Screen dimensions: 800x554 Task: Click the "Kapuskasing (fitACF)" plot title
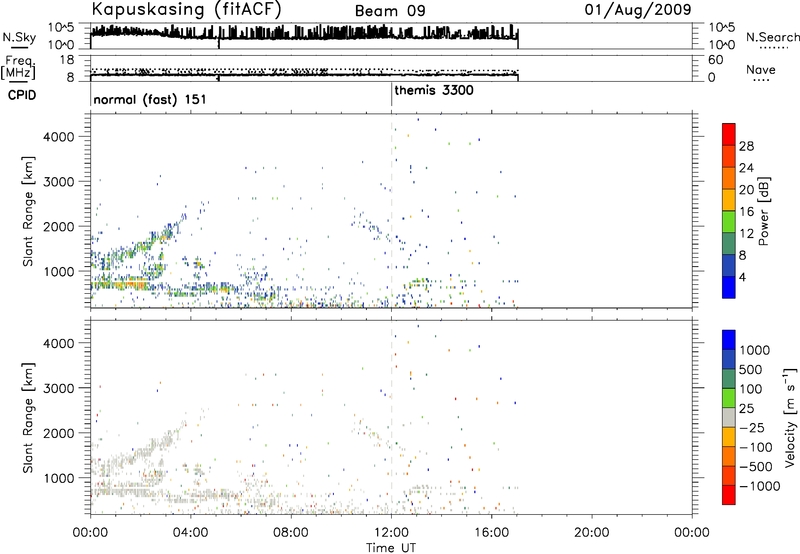(x=186, y=9)
